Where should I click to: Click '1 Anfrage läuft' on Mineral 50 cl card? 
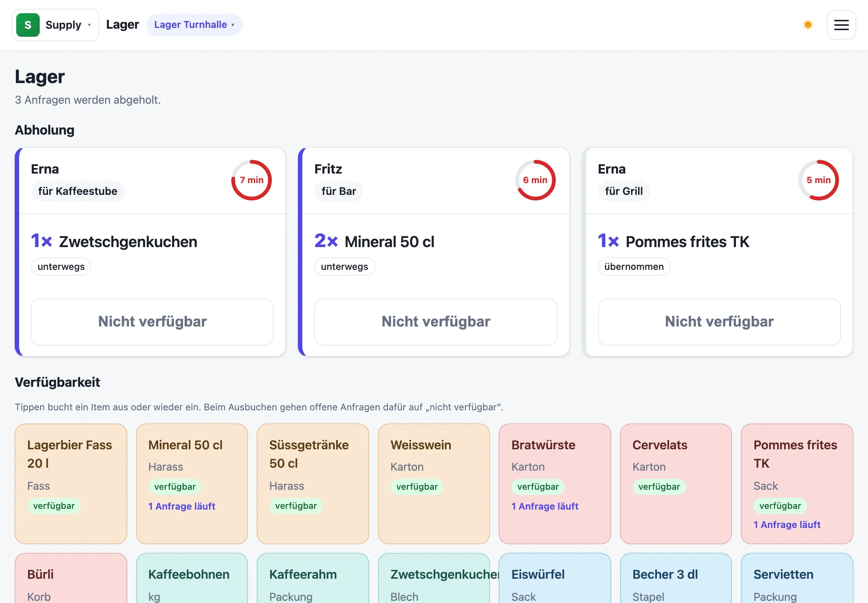[x=182, y=506]
